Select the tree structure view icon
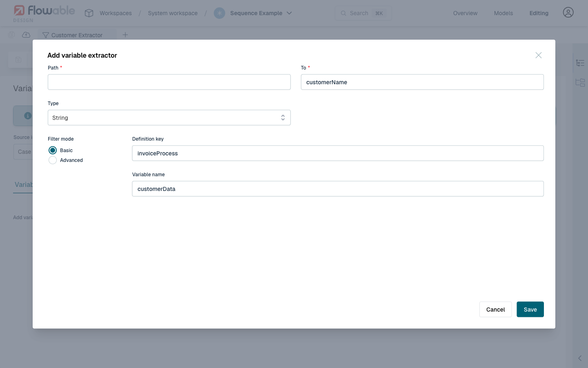Screen dimensions: 588x368 [x=580, y=63]
